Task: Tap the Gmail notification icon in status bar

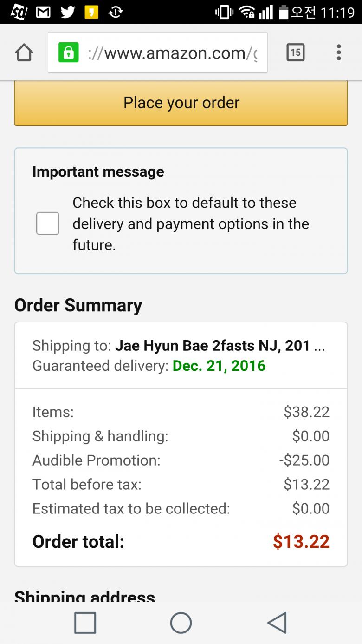Action: coord(43,12)
